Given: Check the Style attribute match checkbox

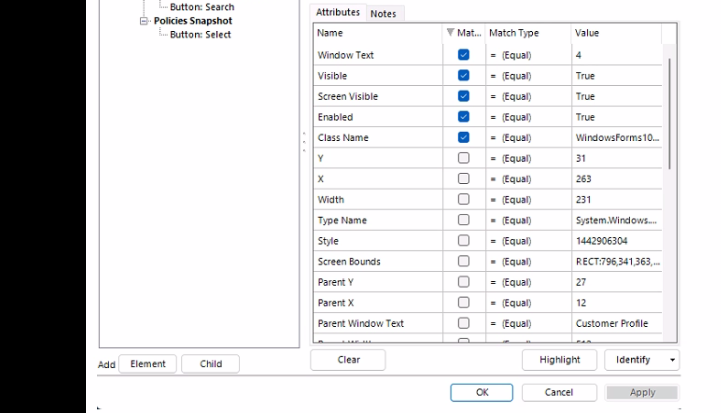Looking at the screenshot, I should click(464, 241).
